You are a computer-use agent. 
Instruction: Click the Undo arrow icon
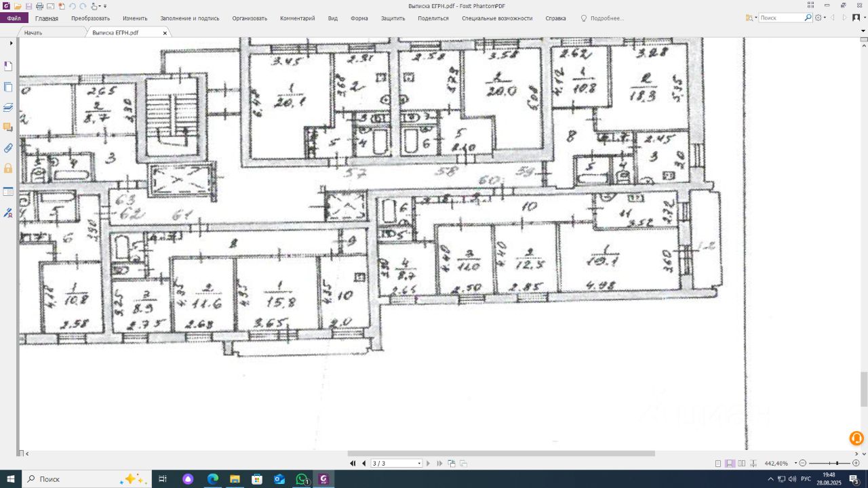(x=73, y=6)
